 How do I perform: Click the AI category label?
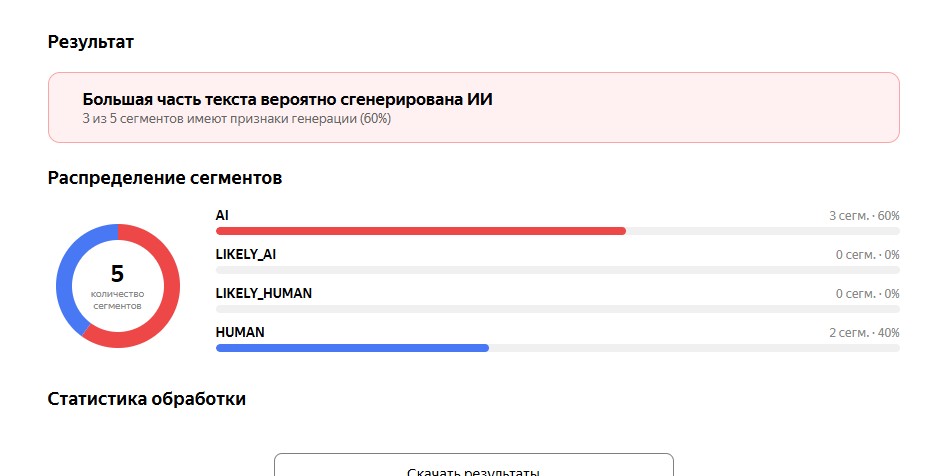pos(222,215)
